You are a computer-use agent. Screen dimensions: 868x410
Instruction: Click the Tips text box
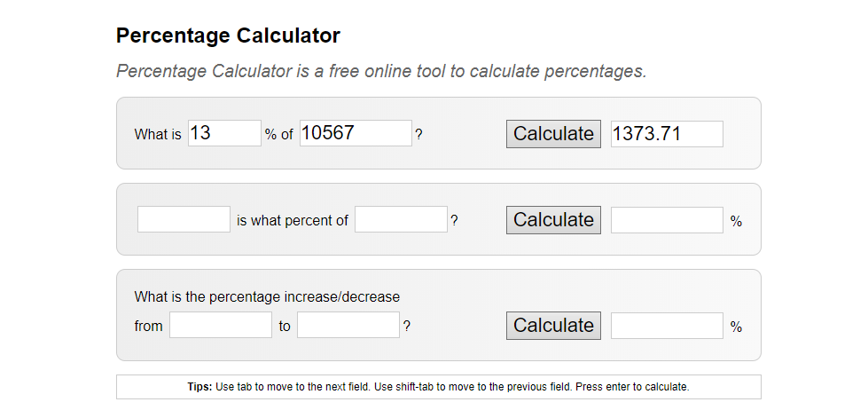click(438, 387)
